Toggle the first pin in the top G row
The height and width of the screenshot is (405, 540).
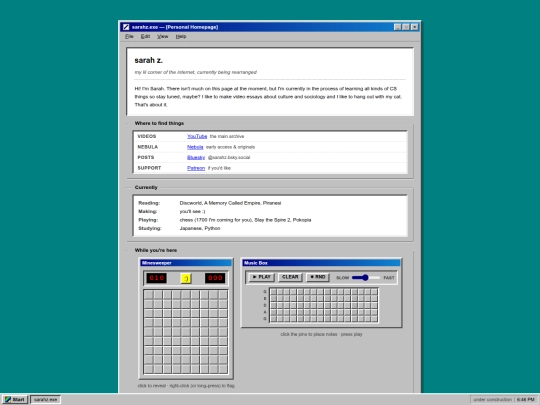coord(273,292)
